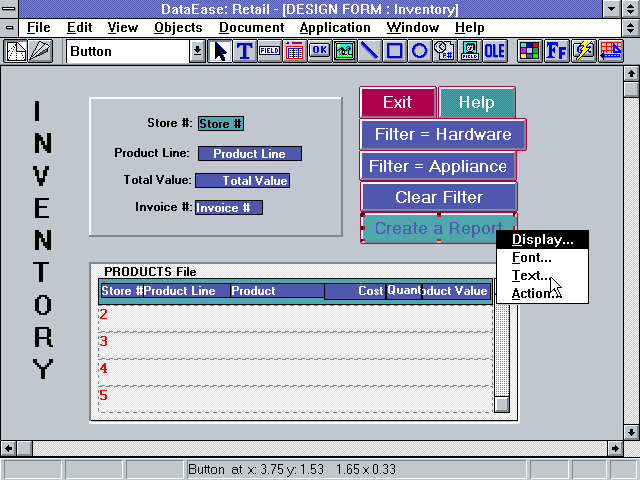Select the OK Button tool

point(319,51)
